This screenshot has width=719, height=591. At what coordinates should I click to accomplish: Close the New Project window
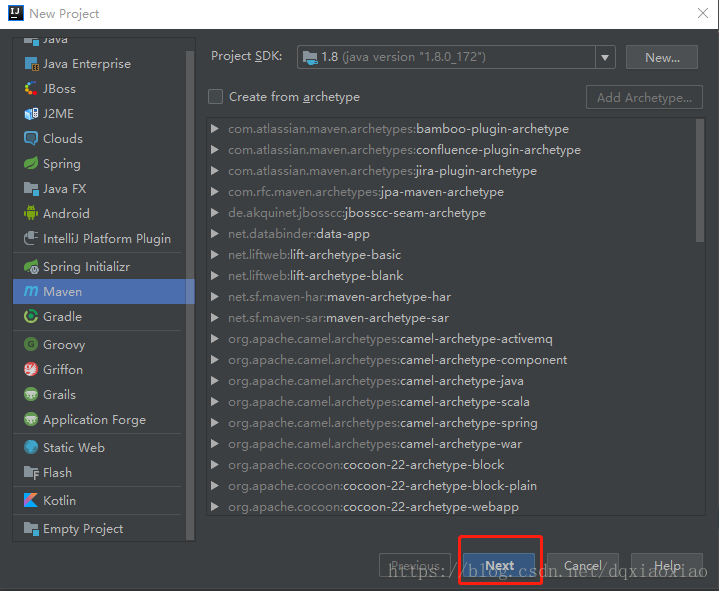click(x=702, y=13)
